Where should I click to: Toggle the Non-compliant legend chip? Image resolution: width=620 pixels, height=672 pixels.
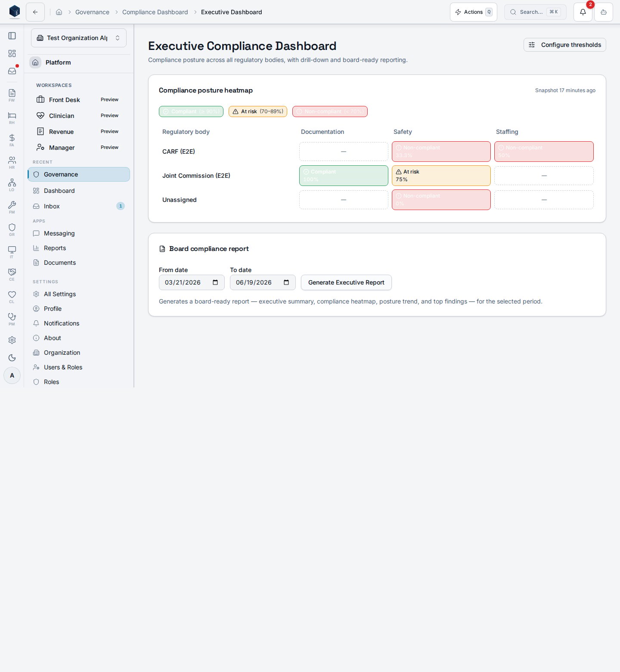[x=330, y=111]
